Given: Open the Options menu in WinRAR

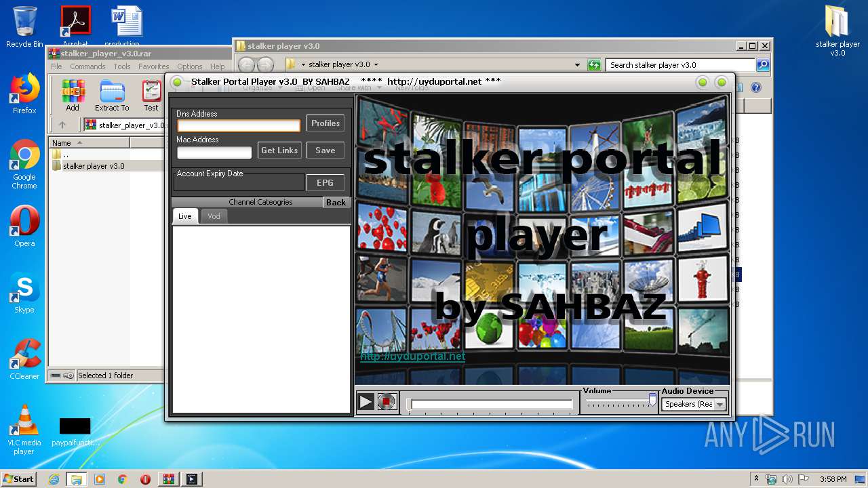Looking at the screenshot, I should point(190,66).
